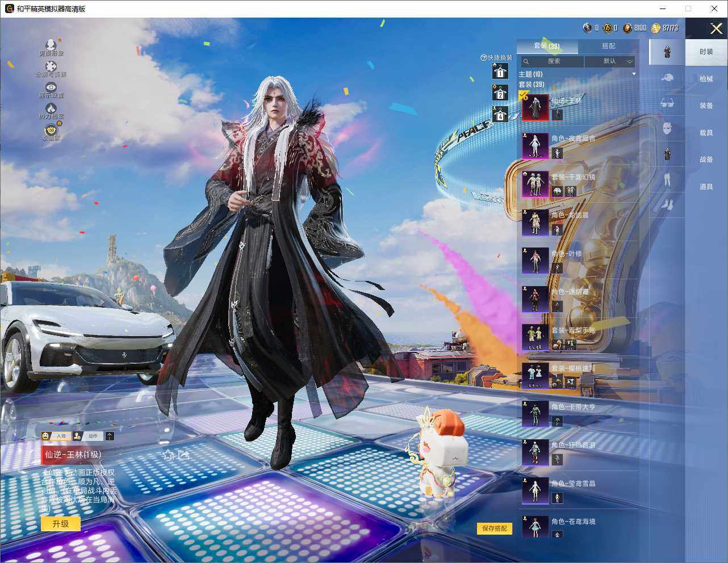Select the 套装-千面幻镜 outfit thumbnail
Viewport: 728px width, 563px height.
pyautogui.click(x=535, y=184)
